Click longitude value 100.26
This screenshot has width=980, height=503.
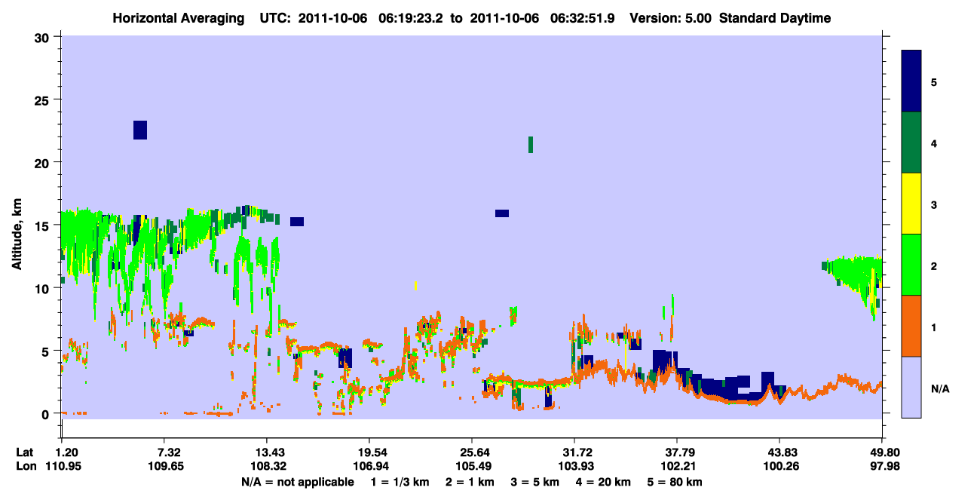click(779, 467)
